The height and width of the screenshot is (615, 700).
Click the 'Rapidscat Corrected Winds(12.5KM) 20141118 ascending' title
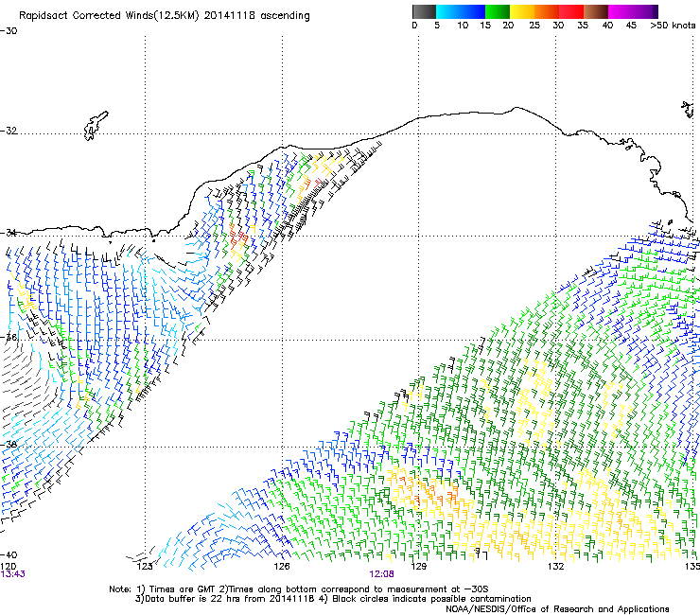coord(165,16)
